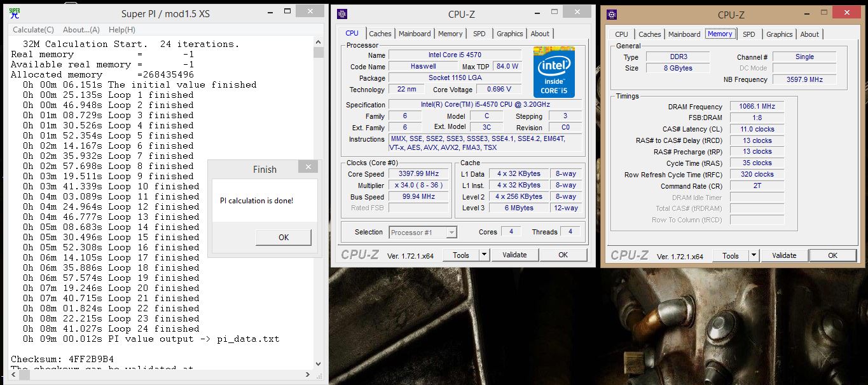Click the Tools button in the Memory window

[731, 255]
